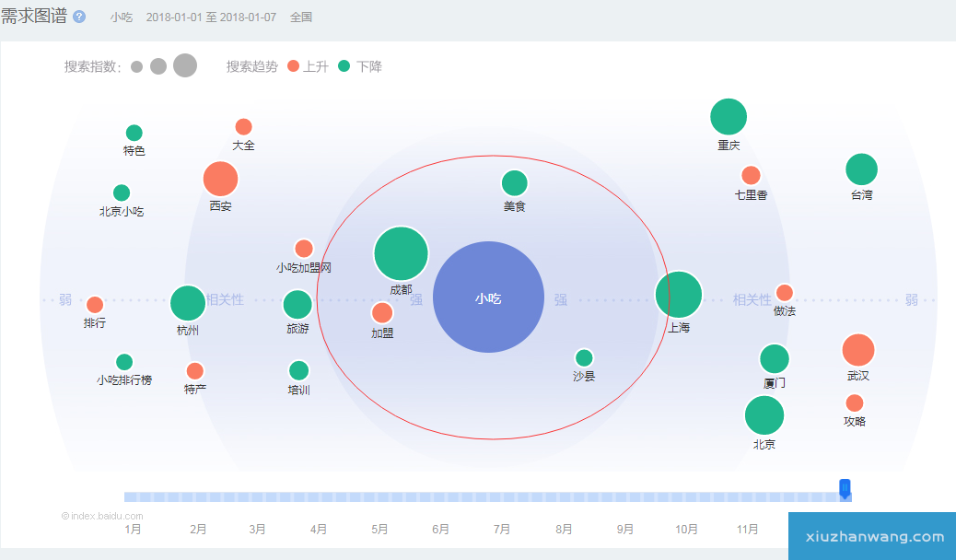This screenshot has height=560, width=956.
Task: Click the 5月 month label on timeline
Action: (379, 530)
